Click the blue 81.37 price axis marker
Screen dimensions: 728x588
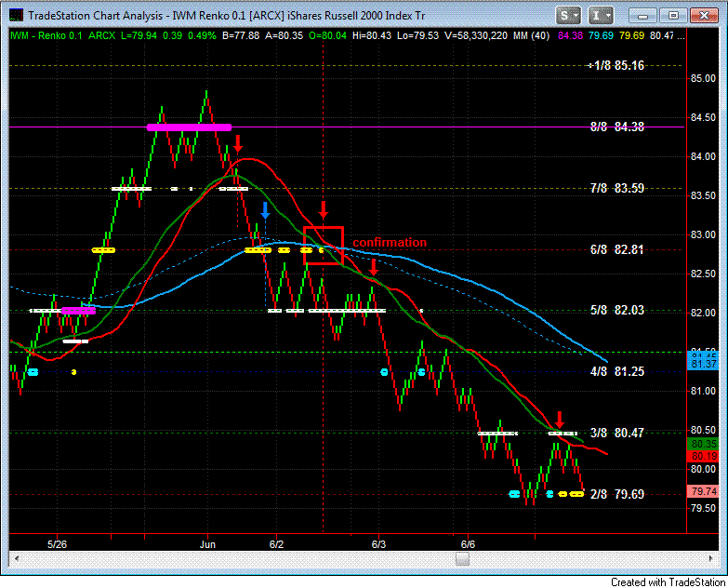[704, 364]
